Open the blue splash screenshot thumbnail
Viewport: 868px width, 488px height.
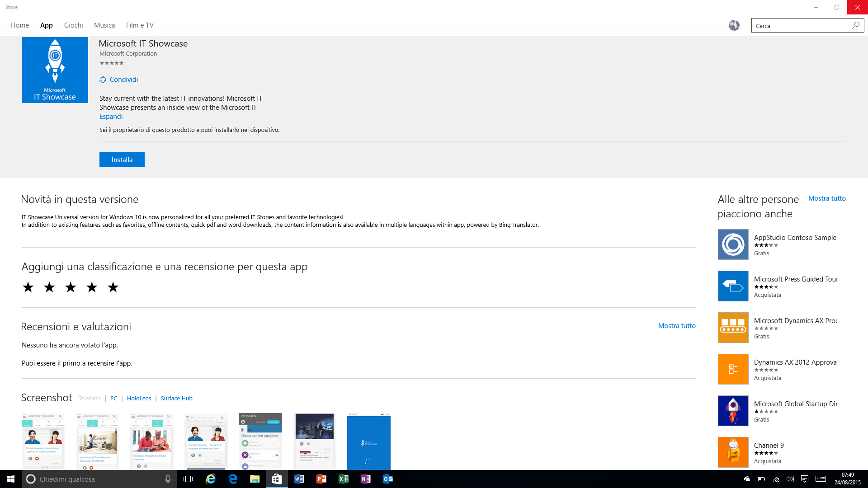pyautogui.click(x=369, y=441)
